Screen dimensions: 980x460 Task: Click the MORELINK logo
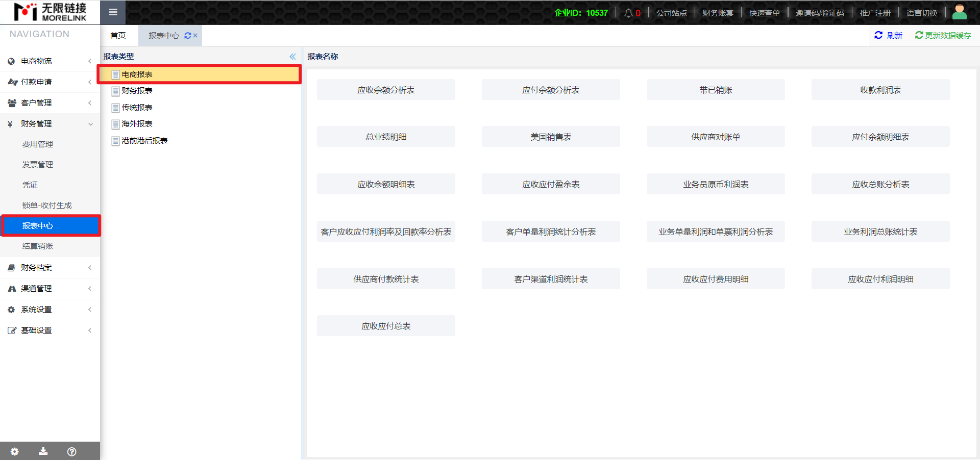[x=50, y=12]
